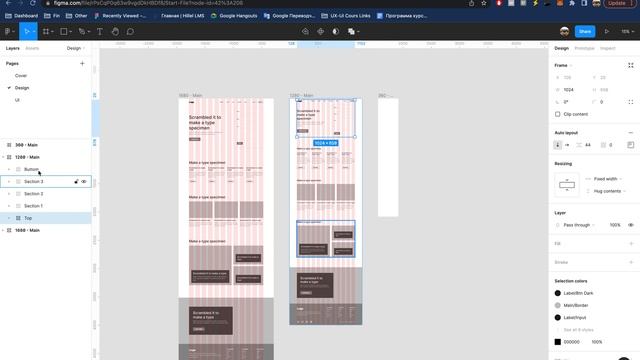The image size is (640, 360).
Task: Open Hug contents resizing dropdown
Action: [x=606, y=191]
